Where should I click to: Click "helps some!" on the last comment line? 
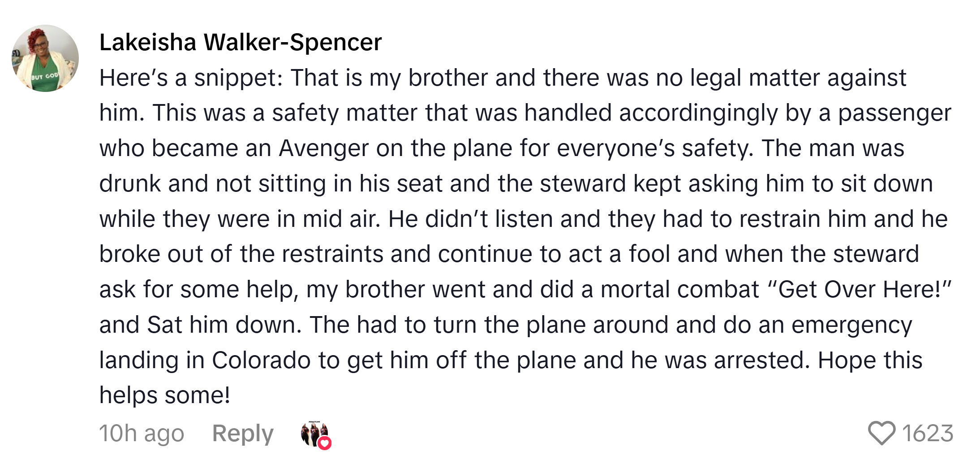coord(165,395)
